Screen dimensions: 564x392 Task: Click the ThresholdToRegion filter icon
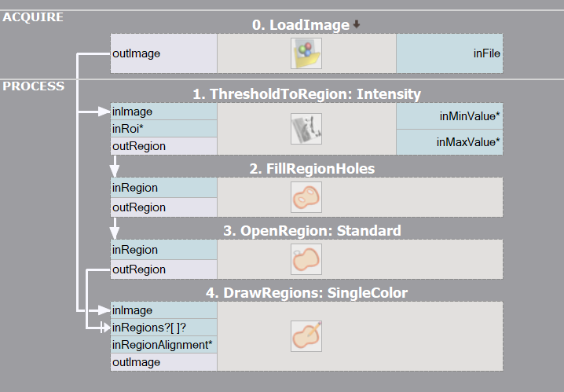coord(306,129)
